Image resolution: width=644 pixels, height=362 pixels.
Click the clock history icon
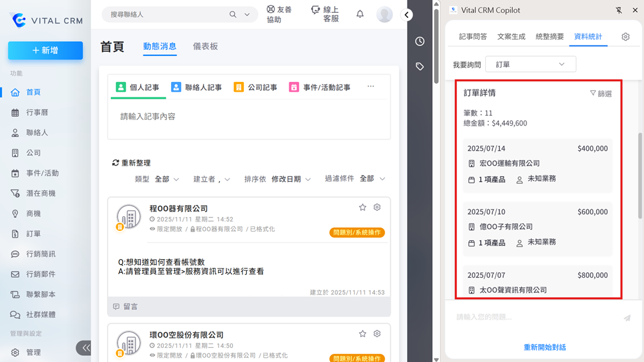pyautogui.click(x=420, y=41)
